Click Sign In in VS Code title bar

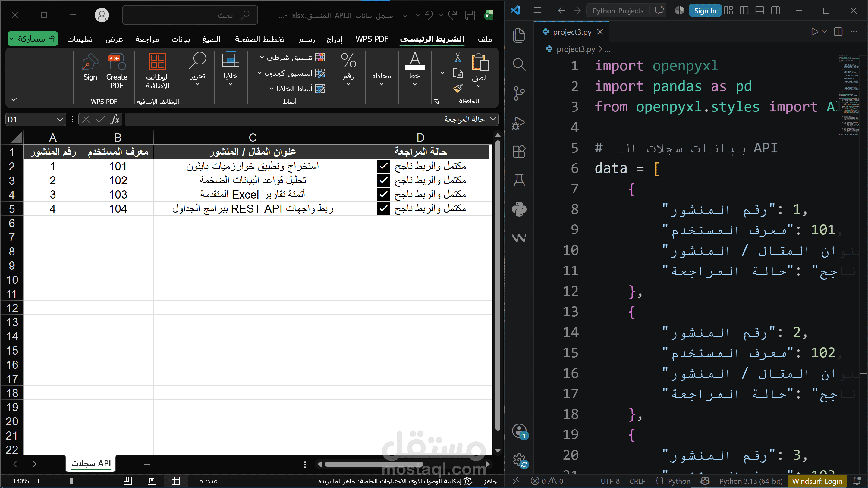(705, 11)
